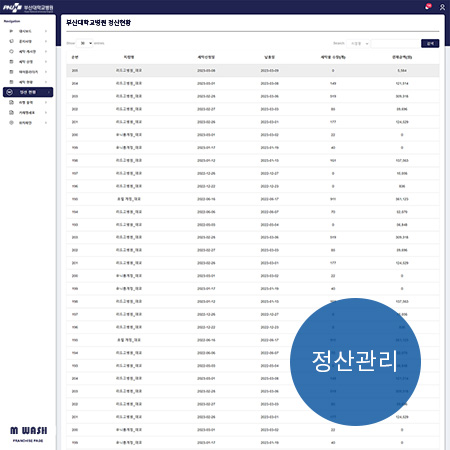The image size is (450, 450).
Task: Click the flag icon of the 대시보드 menu
Action: pyautogui.click(x=11, y=31)
